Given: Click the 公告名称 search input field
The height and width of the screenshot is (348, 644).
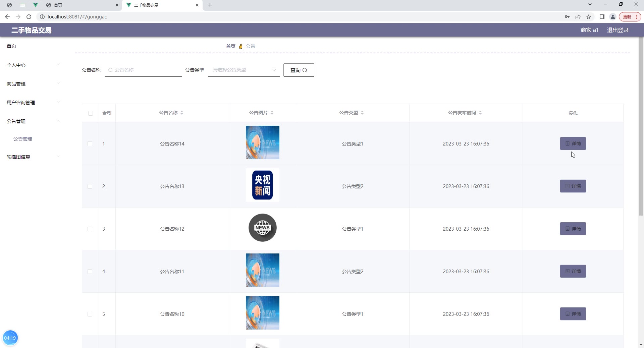Looking at the screenshot, I should (x=147, y=70).
